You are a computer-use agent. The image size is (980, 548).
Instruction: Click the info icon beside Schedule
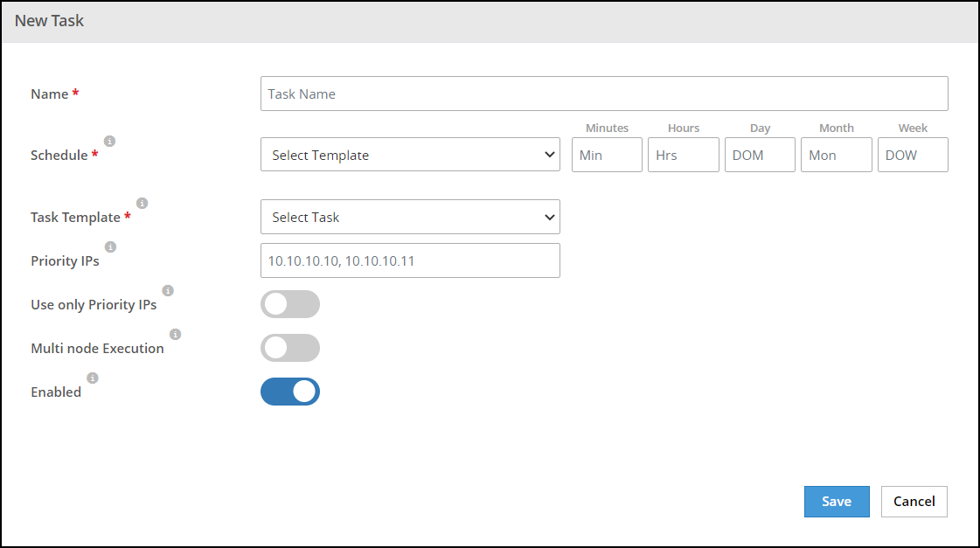click(109, 141)
